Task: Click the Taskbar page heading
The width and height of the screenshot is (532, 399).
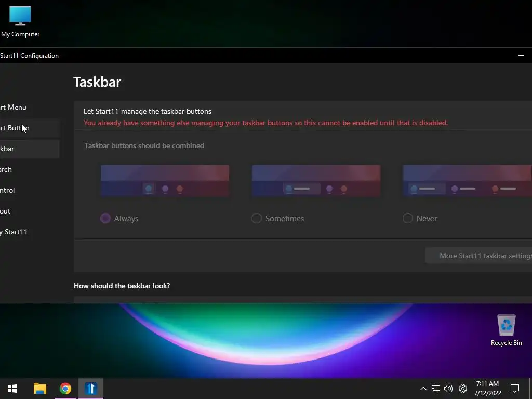Action: click(97, 82)
